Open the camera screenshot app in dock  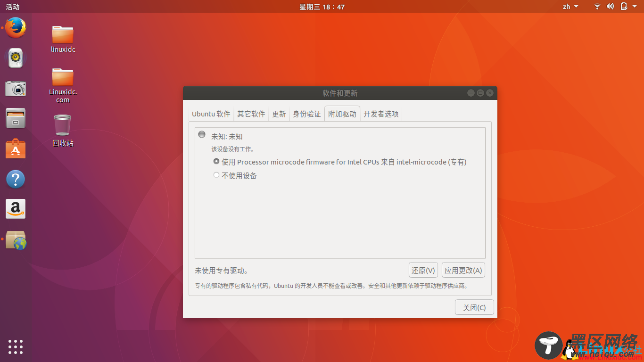click(x=16, y=88)
